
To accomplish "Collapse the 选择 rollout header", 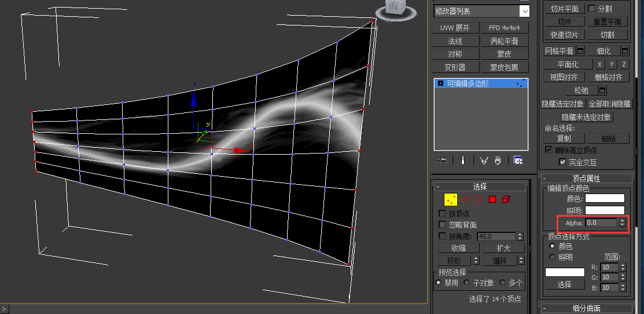I will pyautogui.click(x=479, y=187).
